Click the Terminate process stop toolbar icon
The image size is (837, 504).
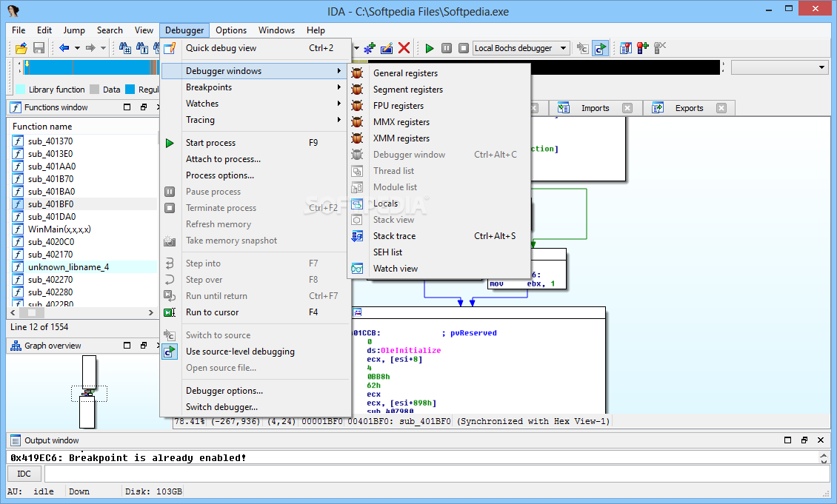[464, 48]
